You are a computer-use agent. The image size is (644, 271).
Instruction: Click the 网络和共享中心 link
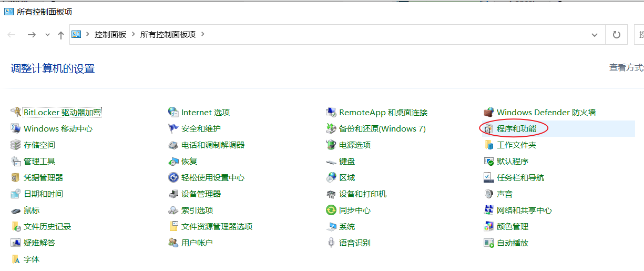click(524, 210)
